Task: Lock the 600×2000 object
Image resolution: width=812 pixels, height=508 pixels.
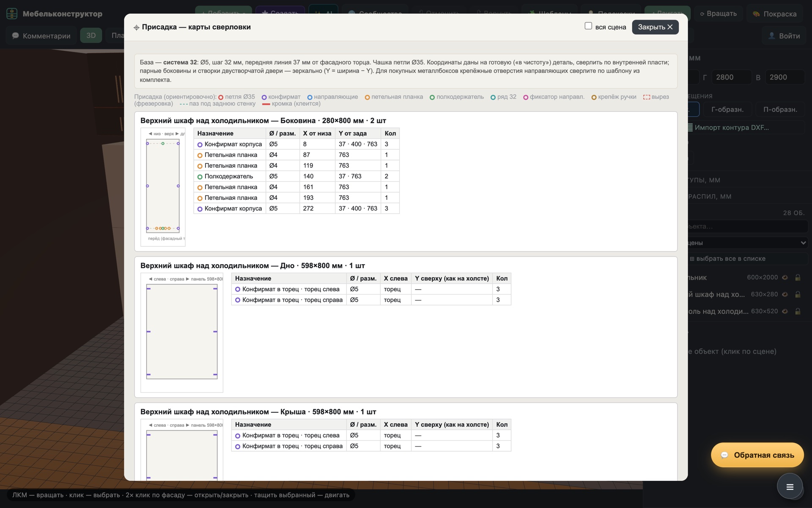Action: tap(798, 277)
